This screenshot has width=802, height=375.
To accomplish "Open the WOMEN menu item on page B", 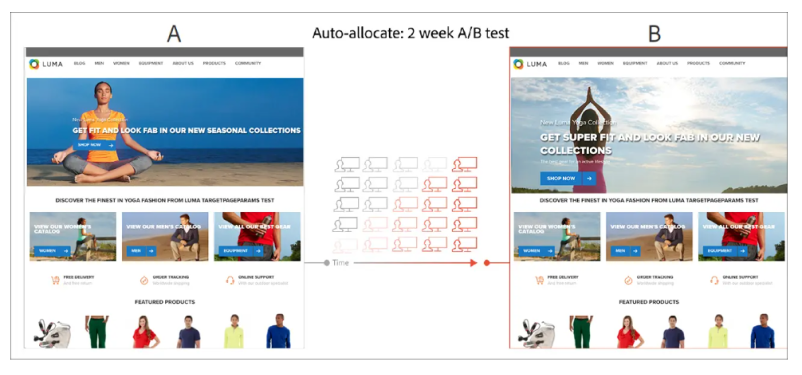I will click(606, 63).
